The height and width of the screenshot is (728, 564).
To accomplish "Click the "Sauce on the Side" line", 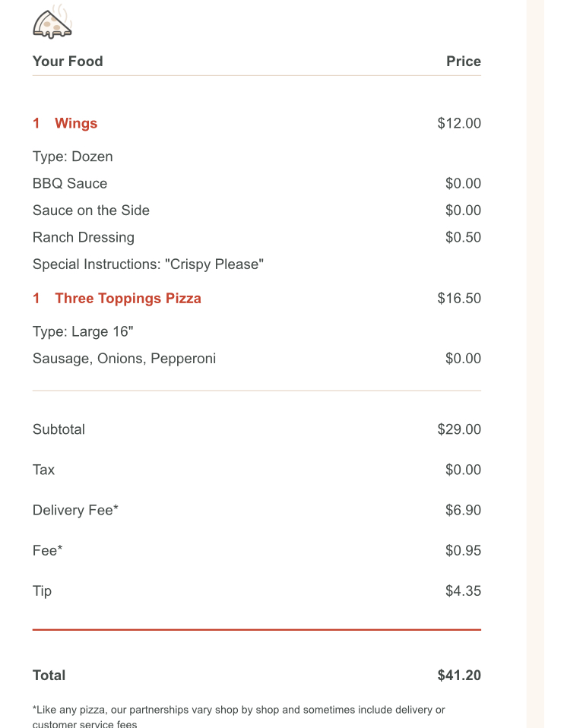I will (x=91, y=210).
